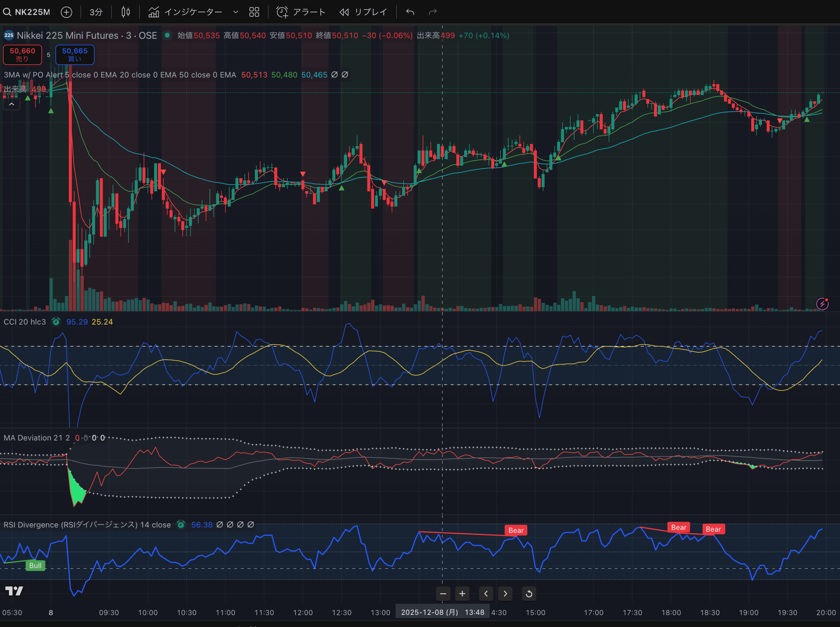Click the 50,665 買い buy button

pyautogui.click(x=75, y=55)
